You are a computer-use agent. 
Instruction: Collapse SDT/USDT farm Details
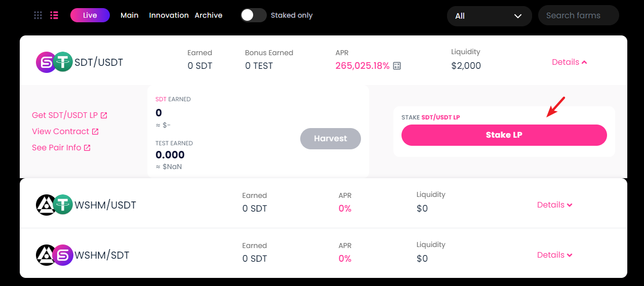[569, 62]
